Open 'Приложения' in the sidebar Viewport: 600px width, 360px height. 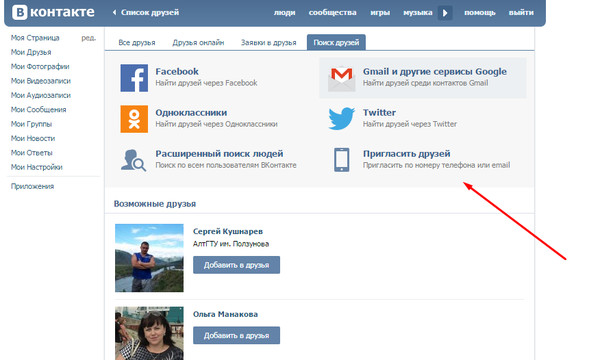32,186
